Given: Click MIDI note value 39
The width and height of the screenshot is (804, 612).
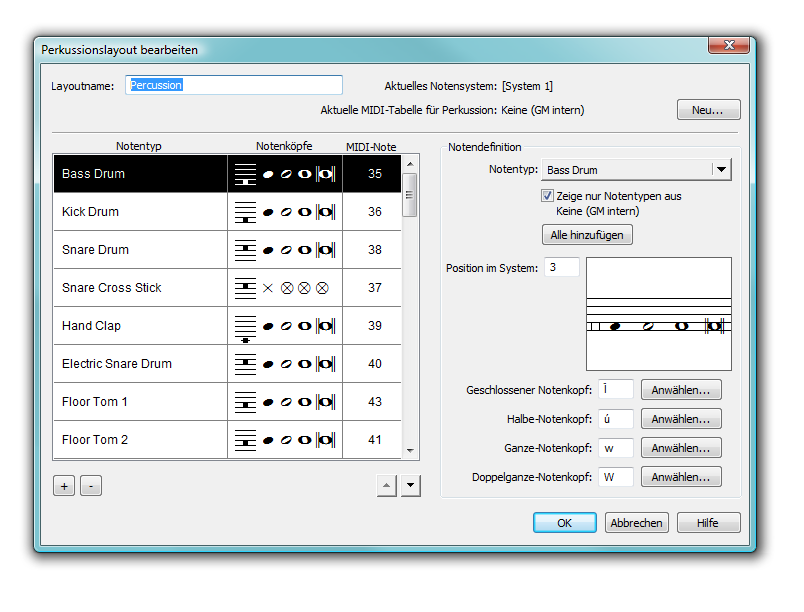Looking at the screenshot, I should [x=375, y=325].
